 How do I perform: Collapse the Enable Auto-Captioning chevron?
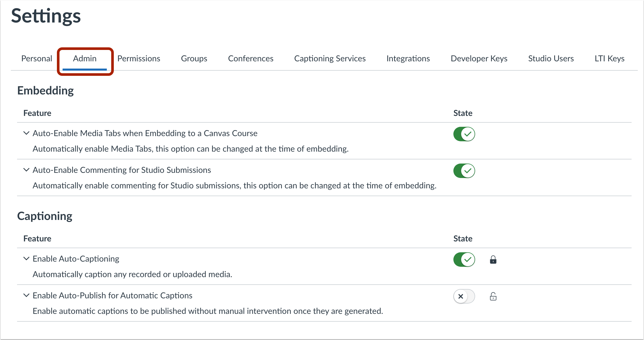click(26, 259)
